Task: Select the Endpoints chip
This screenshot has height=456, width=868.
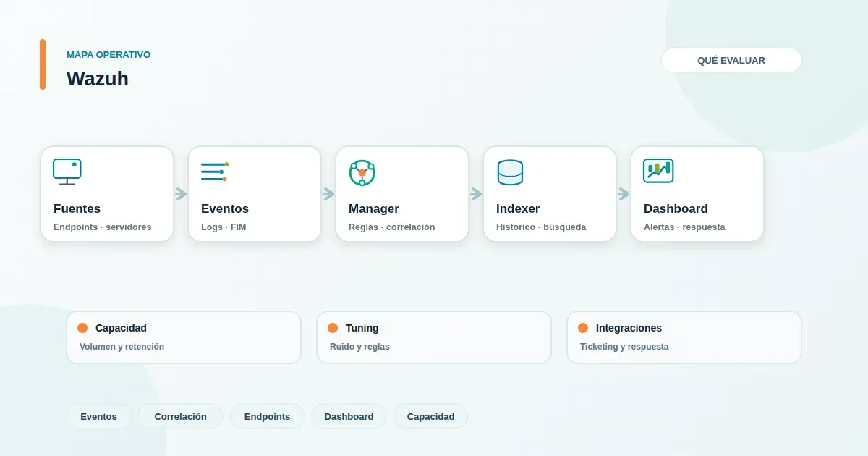Action: (268, 416)
